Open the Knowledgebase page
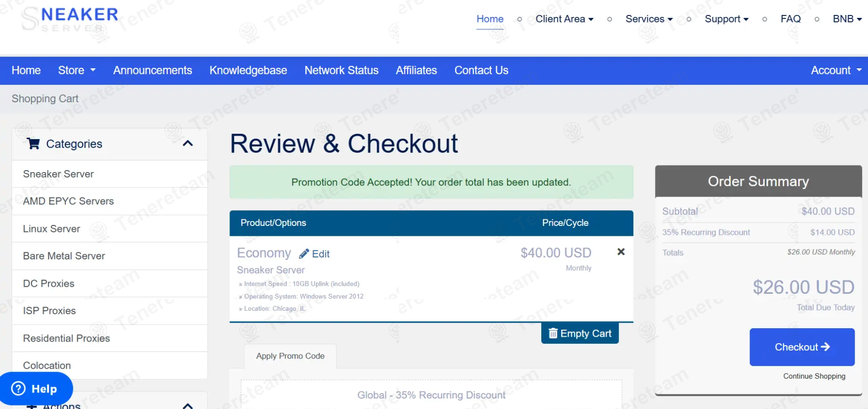Screen dimensions: 868x409 pyautogui.click(x=248, y=70)
